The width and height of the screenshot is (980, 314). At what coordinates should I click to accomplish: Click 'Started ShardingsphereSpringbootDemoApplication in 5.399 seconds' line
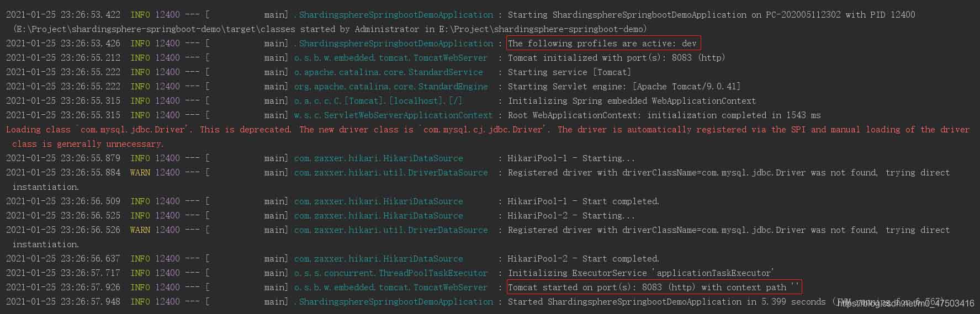pyautogui.click(x=667, y=302)
